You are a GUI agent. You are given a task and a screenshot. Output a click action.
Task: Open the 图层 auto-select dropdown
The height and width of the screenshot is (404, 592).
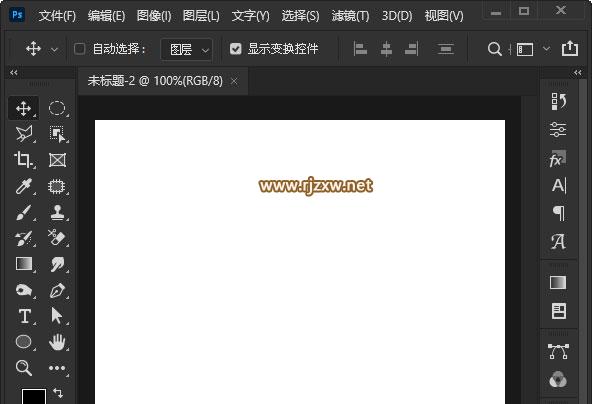coord(187,49)
